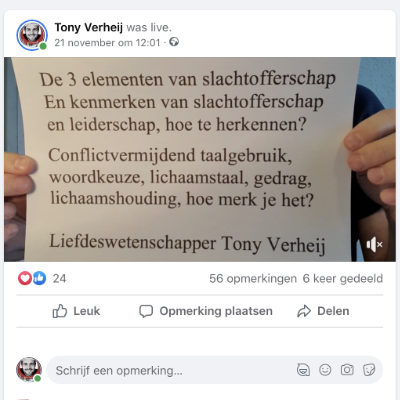Open the sticker icon in comment box
Viewport: 400px width, 400px height.
click(x=369, y=370)
